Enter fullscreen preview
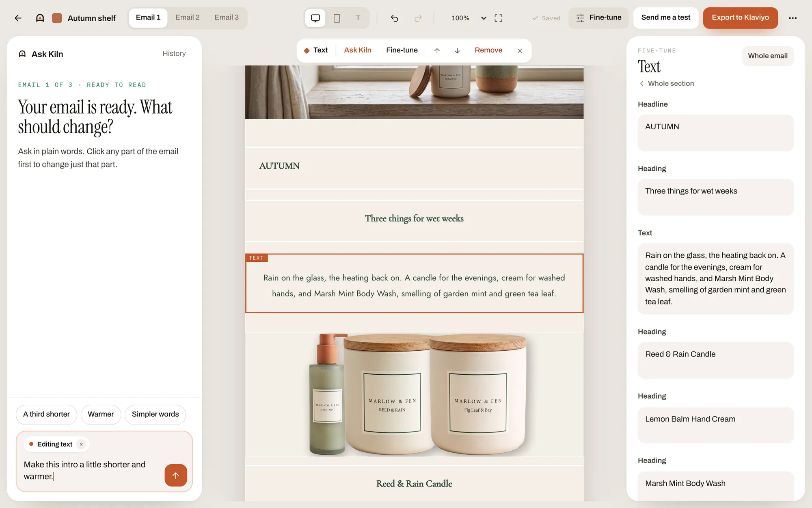The width and height of the screenshot is (812, 508). (x=498, y=18)
